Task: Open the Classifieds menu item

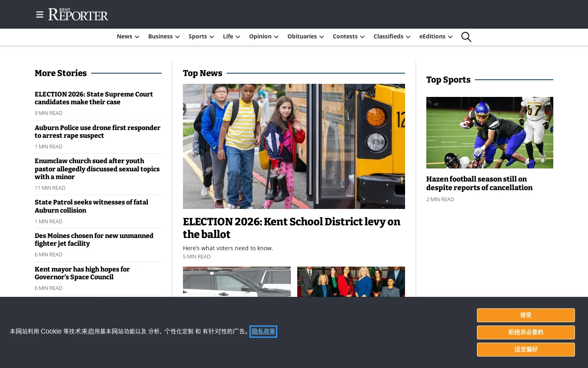Action: [388, 36]
